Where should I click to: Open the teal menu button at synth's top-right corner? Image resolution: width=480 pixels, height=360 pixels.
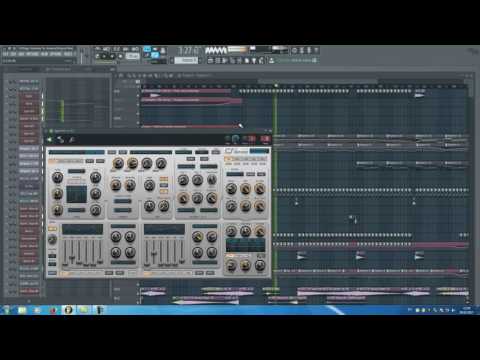coord(259,151)
